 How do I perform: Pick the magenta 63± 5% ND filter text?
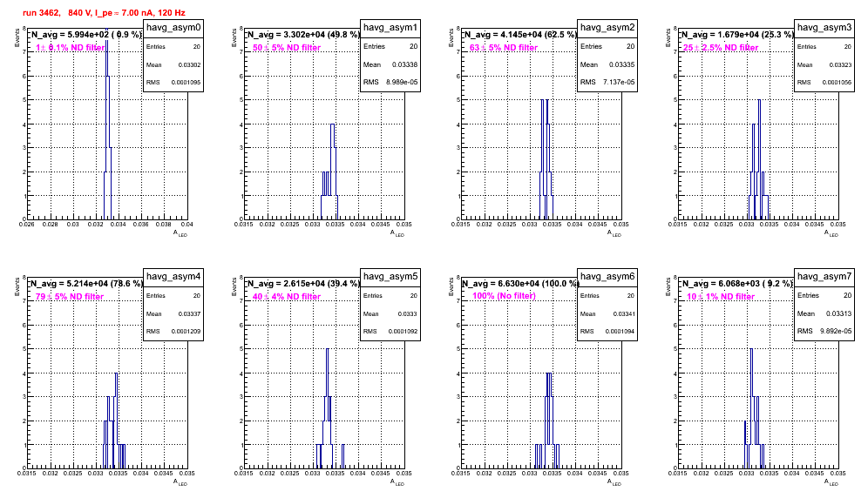click(504, 48)
